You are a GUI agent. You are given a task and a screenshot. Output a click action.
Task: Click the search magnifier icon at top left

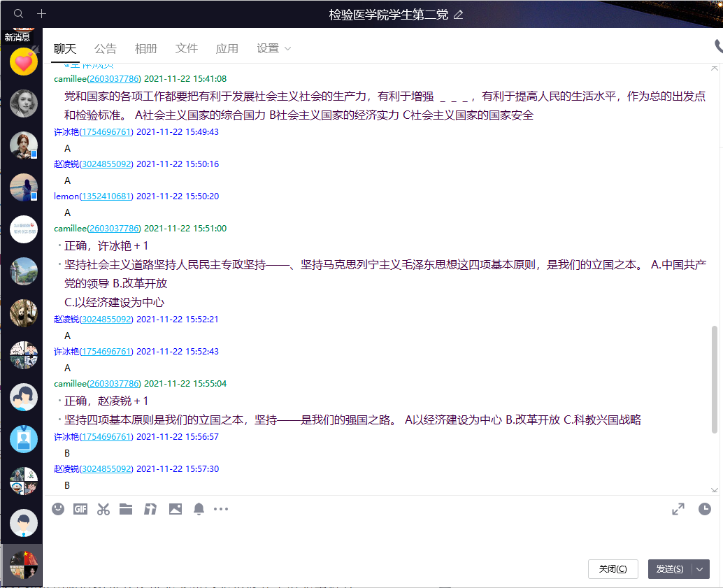click(x=19, y=14)
